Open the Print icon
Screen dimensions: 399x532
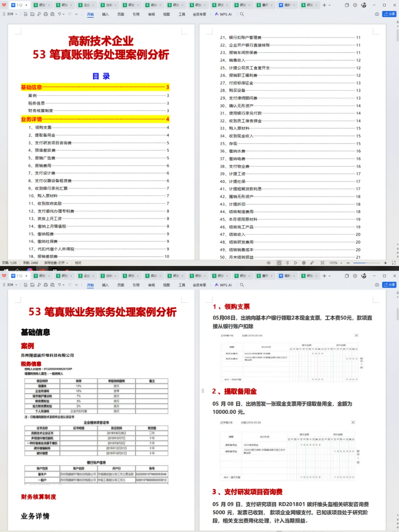(46, 14)
